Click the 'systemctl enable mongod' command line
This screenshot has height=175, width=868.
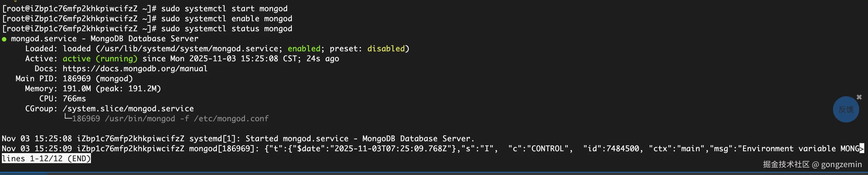pyautogui.click(x=227, y=18)
